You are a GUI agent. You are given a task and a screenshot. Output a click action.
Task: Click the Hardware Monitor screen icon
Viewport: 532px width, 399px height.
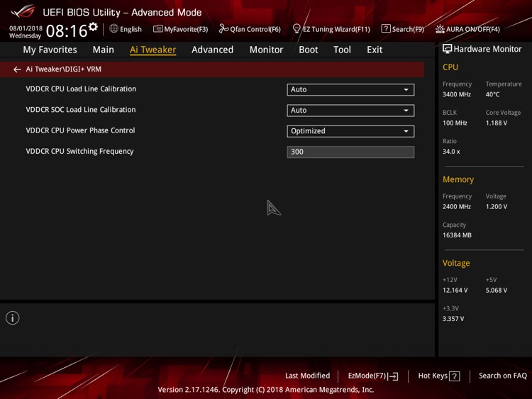pyautogui.click(x=447, y=49)
